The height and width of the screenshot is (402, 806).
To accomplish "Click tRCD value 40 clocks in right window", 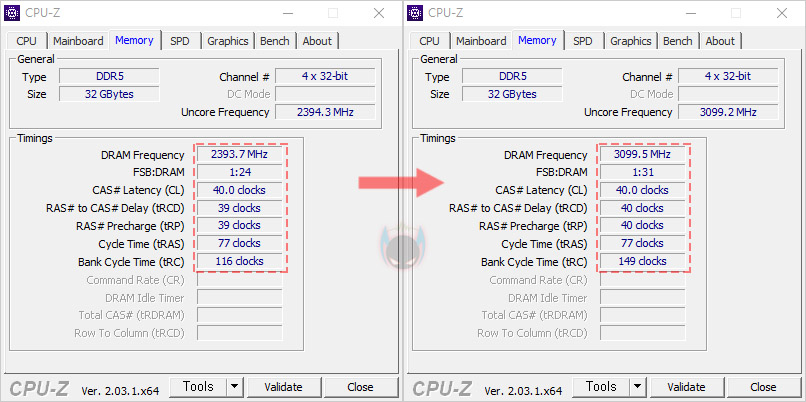I will point(643,208).
